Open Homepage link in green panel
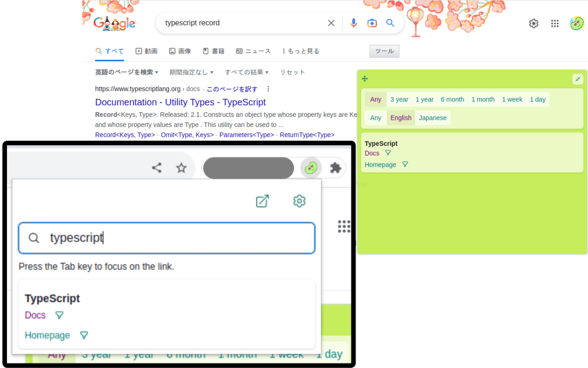The width and height of the screenshot is (588, 368). tap(381, 164)
